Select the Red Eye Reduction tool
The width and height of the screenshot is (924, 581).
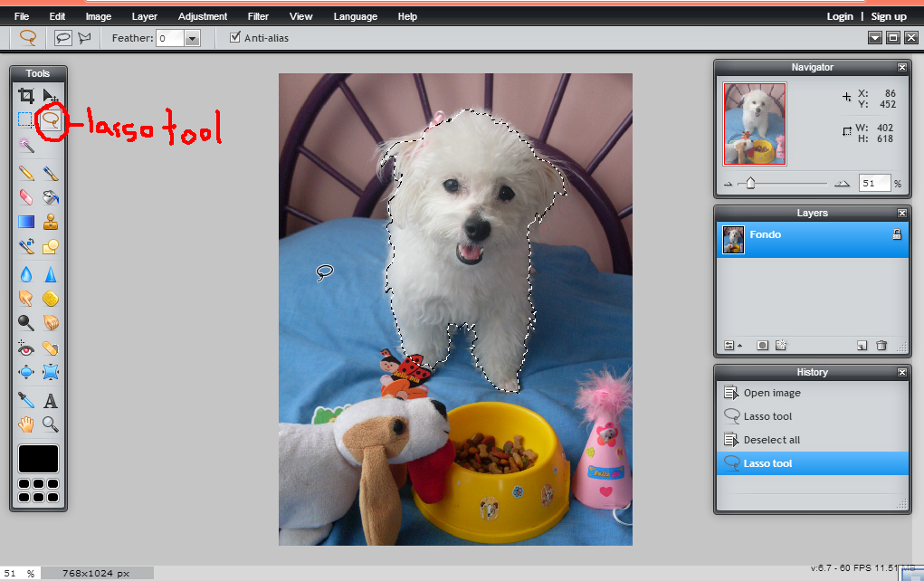click(x=26, y=348)
